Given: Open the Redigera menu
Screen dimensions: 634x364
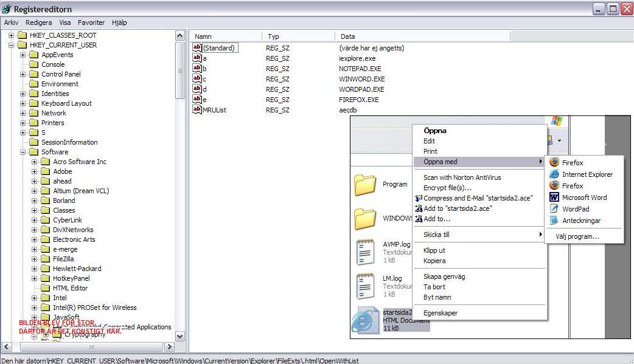Looking at the screenshot, I should [38, 22].
